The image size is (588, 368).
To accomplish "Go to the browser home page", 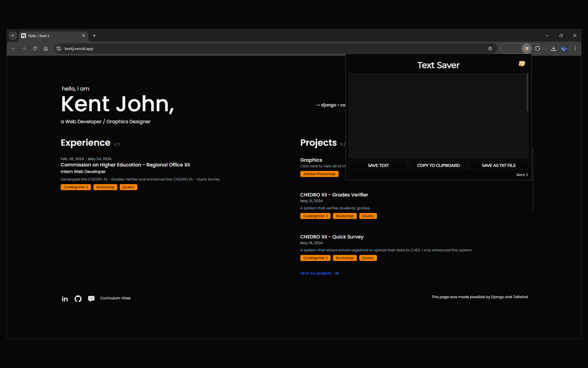I will pyautogui.click(x=46, y=49).
